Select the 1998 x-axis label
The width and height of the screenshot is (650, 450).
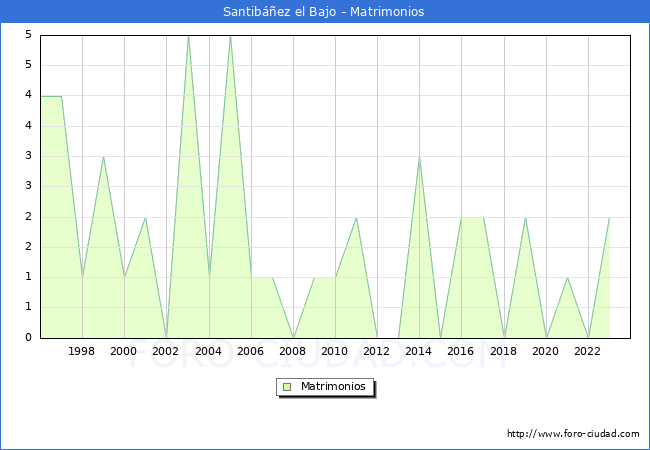(x=82, y=351)
